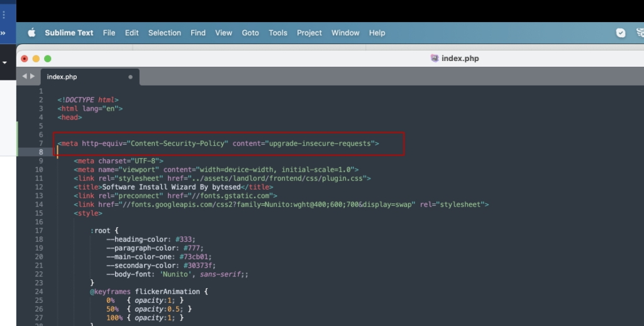Open the Apple menu
Viewport: 644px width, 326px height.
tap(31, 33)
